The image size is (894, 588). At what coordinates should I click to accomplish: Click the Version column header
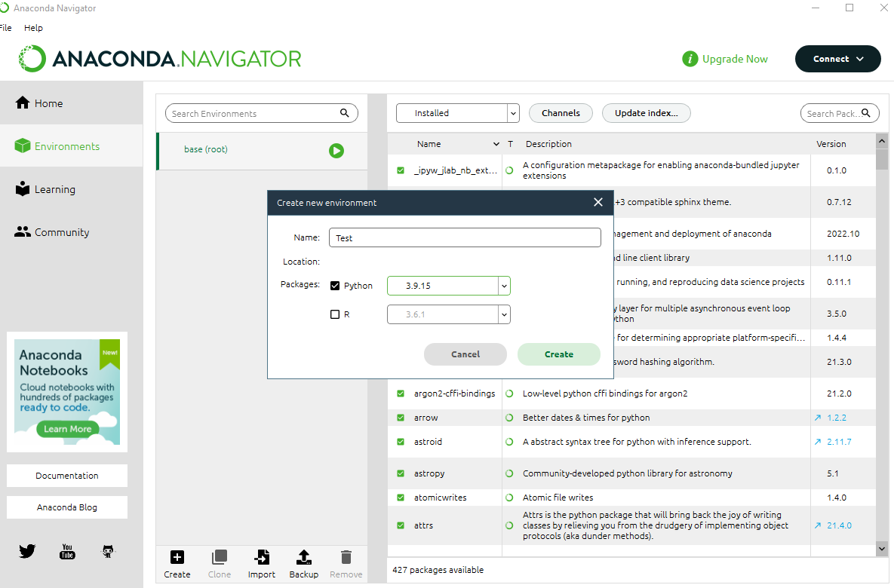tap(831, 144)
